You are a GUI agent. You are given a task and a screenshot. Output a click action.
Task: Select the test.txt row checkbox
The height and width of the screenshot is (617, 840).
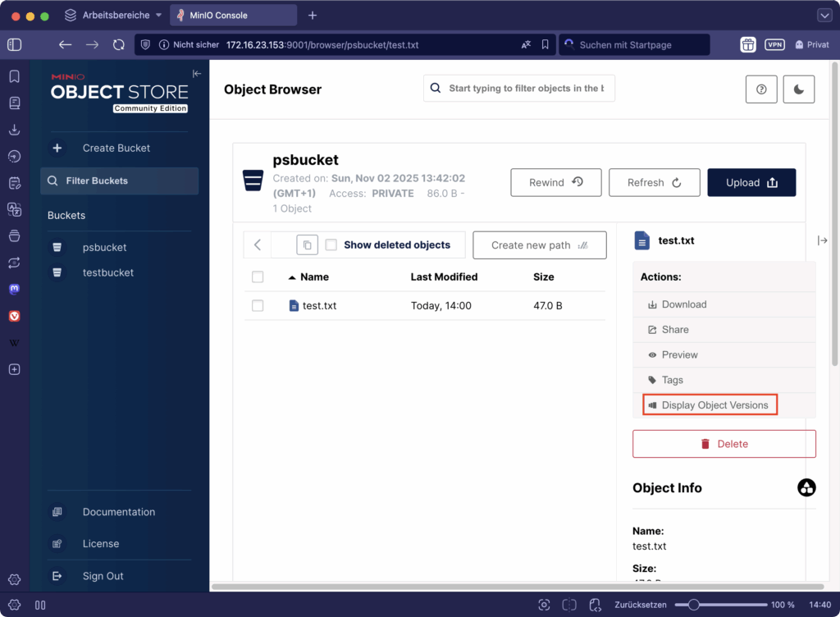pyautogui.click(x=258, y=306)
